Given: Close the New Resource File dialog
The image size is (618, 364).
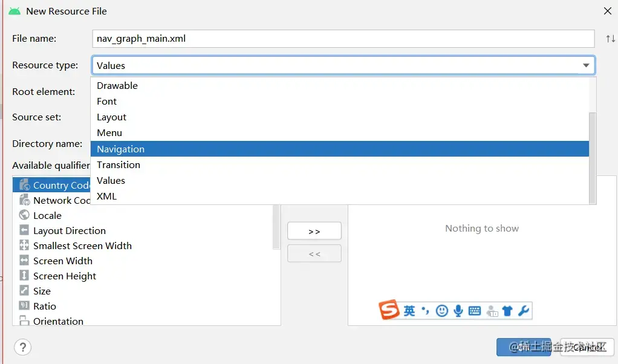Looking at the screenshot, I should pos(607,11).
